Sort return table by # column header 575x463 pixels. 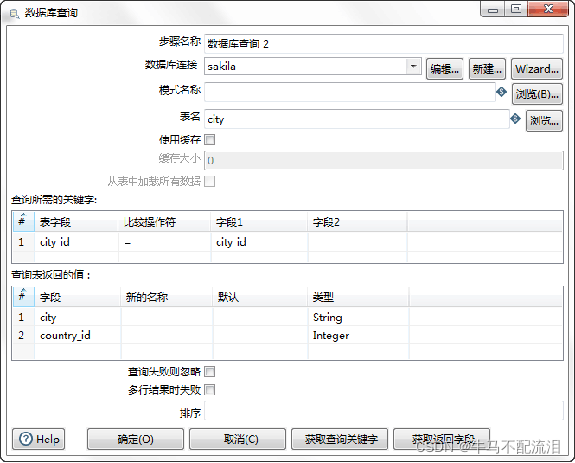point(23,296)
